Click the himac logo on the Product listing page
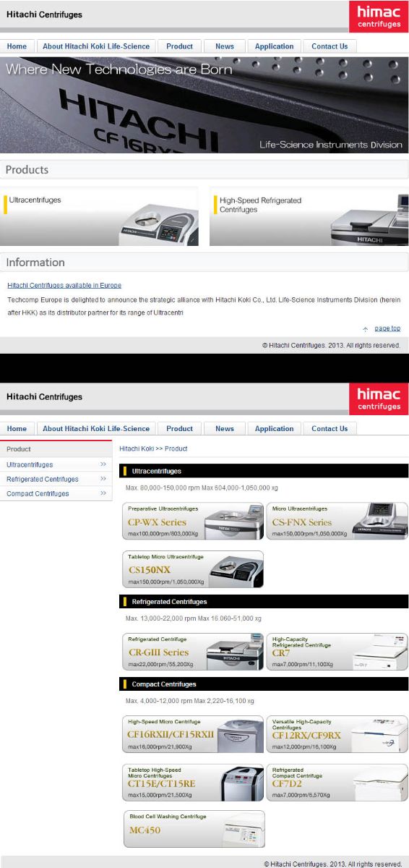The width and height of the screenshot is (409, 868). coord(378,399)
